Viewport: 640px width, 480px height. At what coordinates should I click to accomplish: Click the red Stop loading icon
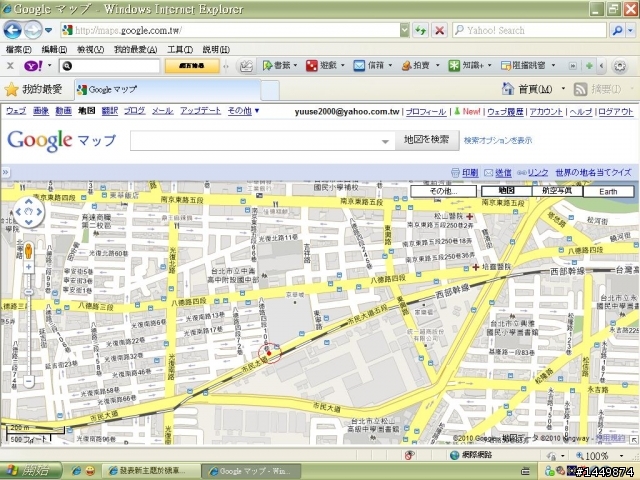(x=440, y=30)
